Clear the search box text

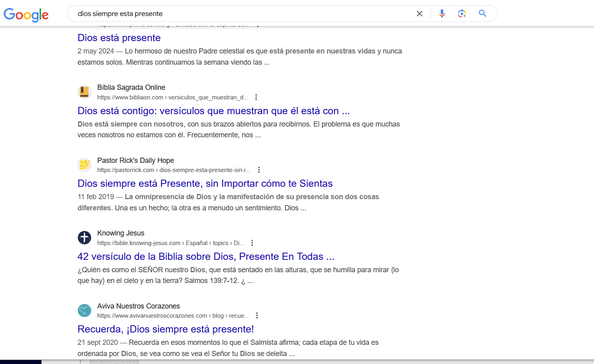coord(419,14)
